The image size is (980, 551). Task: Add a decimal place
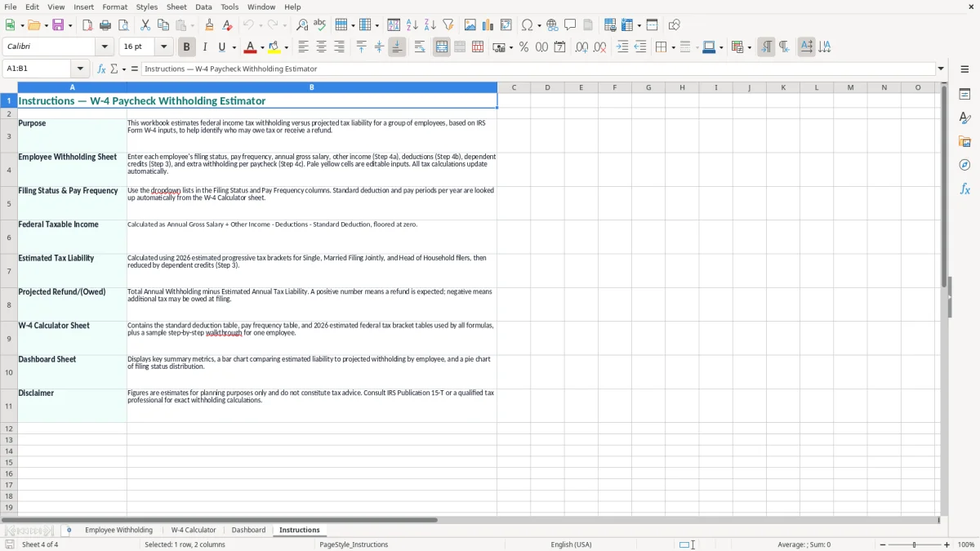pos(581,47)
